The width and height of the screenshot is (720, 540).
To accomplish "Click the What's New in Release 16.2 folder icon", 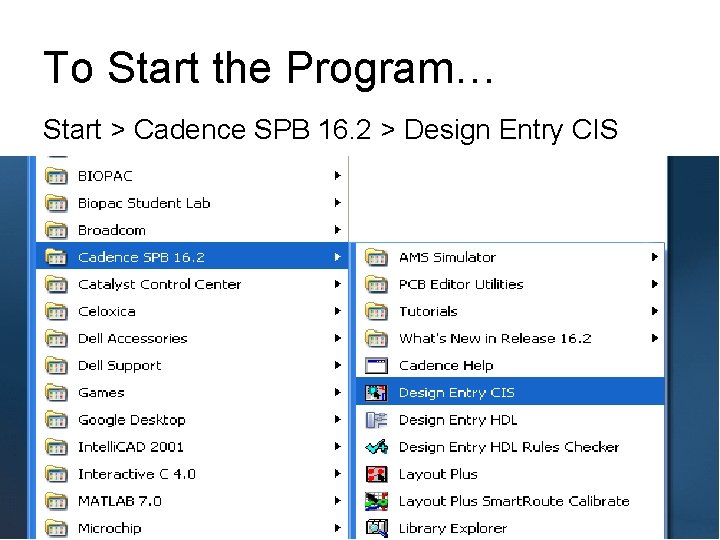I will (x=376, y=338).
